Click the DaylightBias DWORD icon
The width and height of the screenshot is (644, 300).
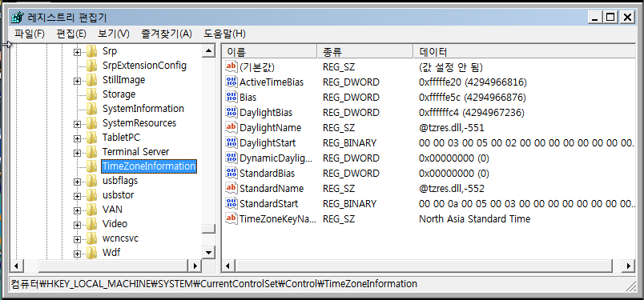point(231,113)
